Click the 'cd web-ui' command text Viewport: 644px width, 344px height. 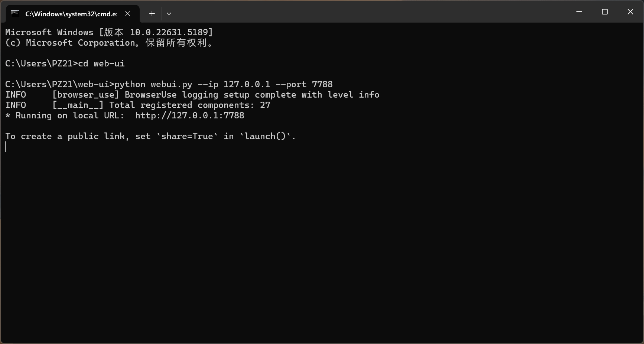coord(101,63)
